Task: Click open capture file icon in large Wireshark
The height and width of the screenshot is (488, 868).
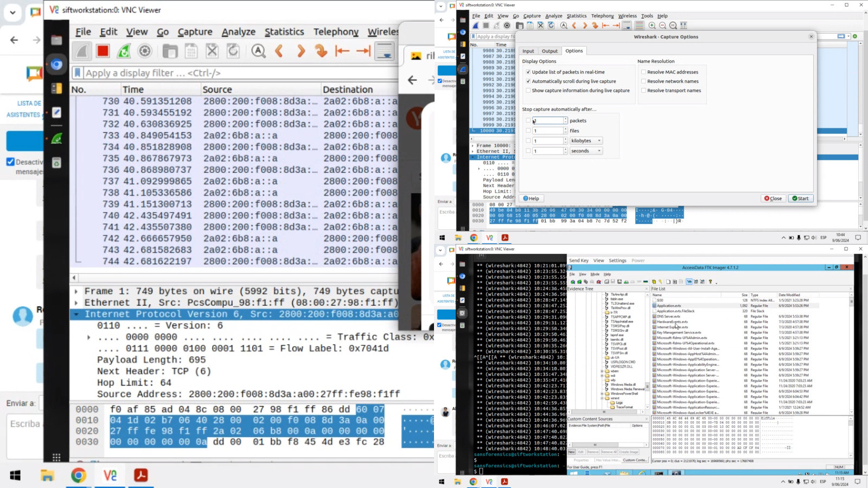Action: point(170,51)
